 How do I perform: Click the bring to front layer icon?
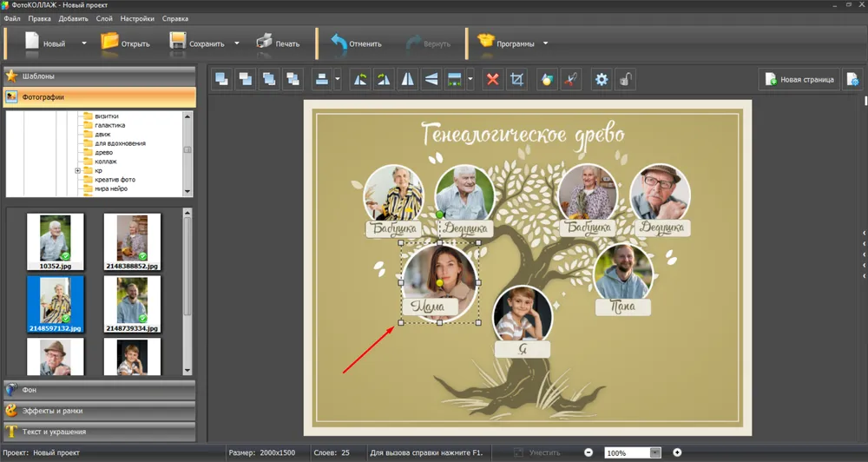(222, 80)
